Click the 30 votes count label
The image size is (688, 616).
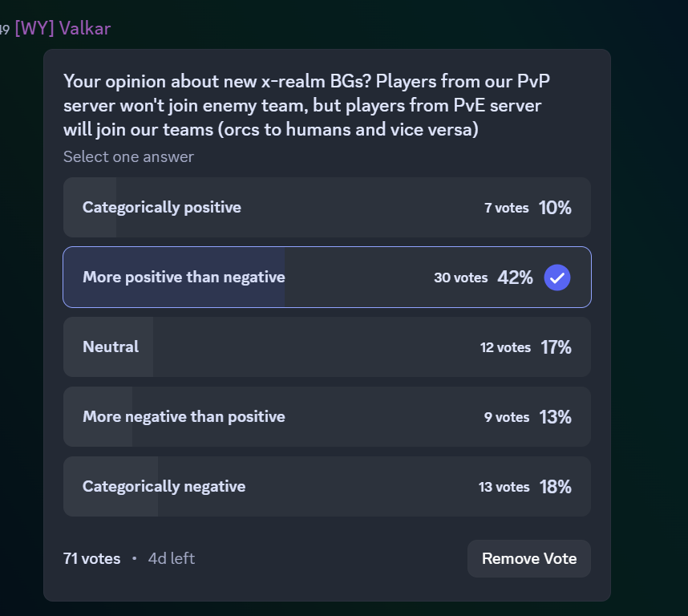pyautogui.click(x=461, y=278)
